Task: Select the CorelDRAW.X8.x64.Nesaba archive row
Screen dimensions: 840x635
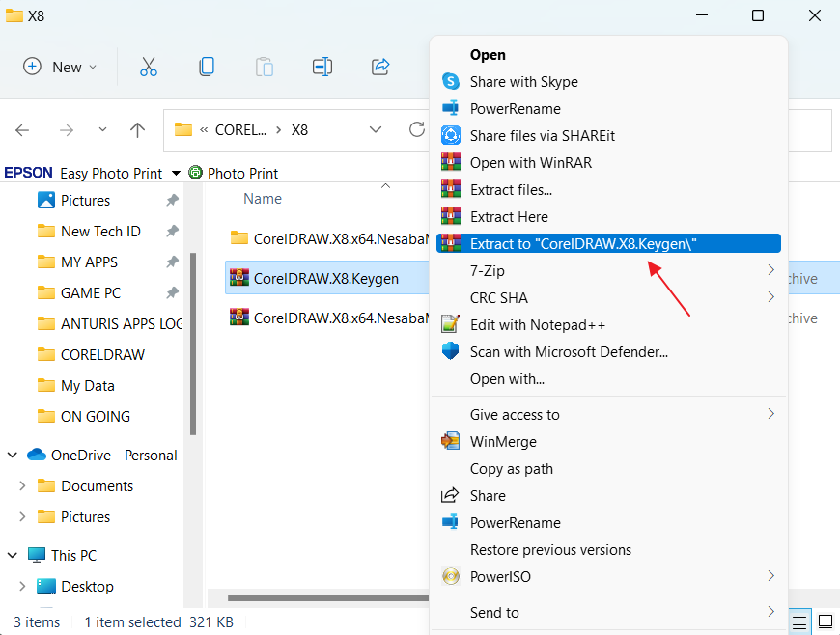Action: click(x=326, y=318)
